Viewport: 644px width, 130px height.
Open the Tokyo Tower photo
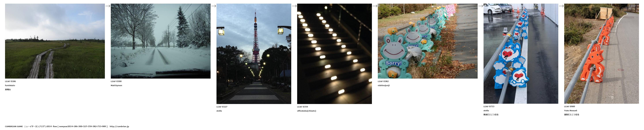[x=254, y=54]
